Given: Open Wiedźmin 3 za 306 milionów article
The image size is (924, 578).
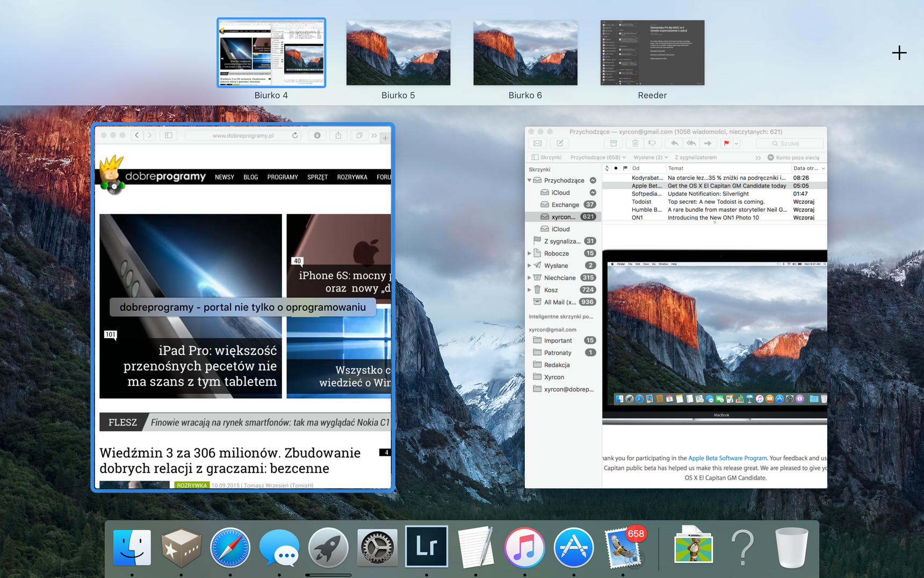Looking at the screenshot, I should coord(230,460).
